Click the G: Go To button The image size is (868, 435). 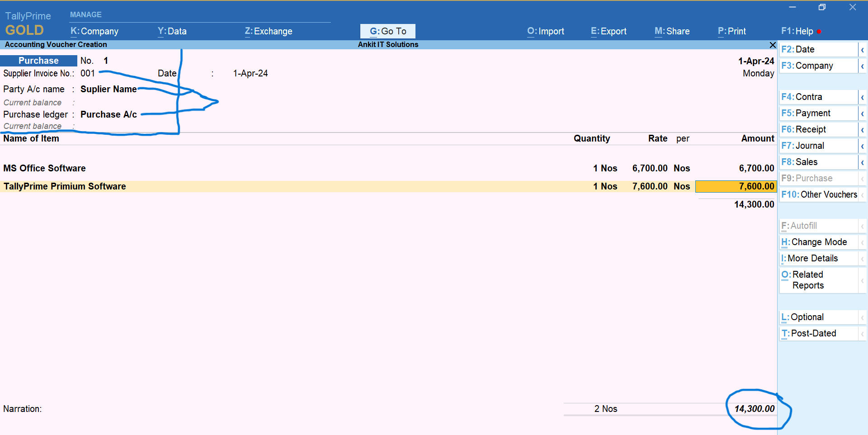[x=388, y=31]
